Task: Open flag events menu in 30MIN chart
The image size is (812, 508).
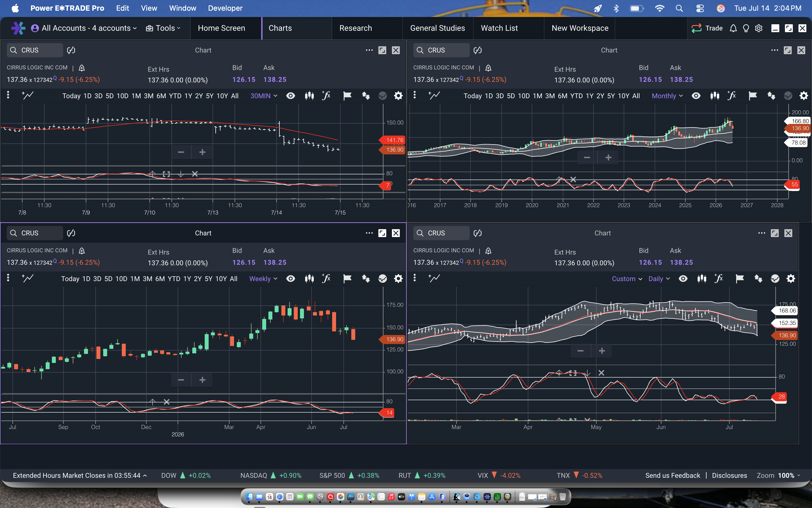Action: pyautogui.click(x=347, y=96)
